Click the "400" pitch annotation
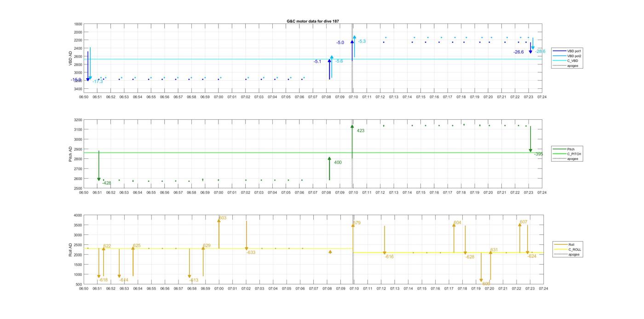Image resolution: width=644 pixels, height=319 pixels. pyautogui.click(x=338, y=162)
